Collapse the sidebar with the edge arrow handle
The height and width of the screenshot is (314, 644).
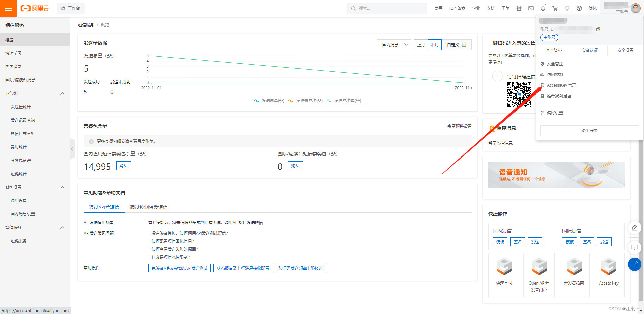tap(72, 149)
